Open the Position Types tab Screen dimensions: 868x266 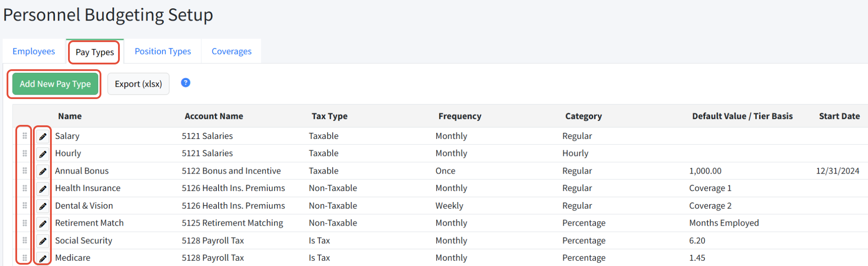[163, 51]
